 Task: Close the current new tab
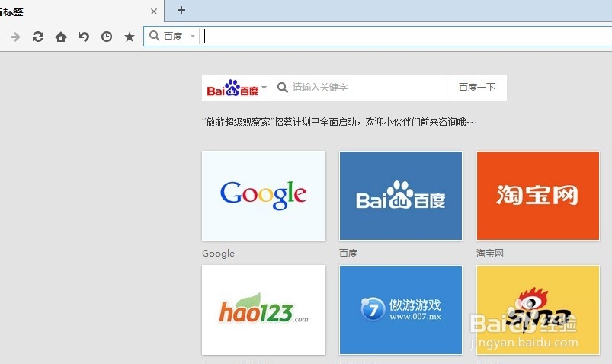coord(154,11)
